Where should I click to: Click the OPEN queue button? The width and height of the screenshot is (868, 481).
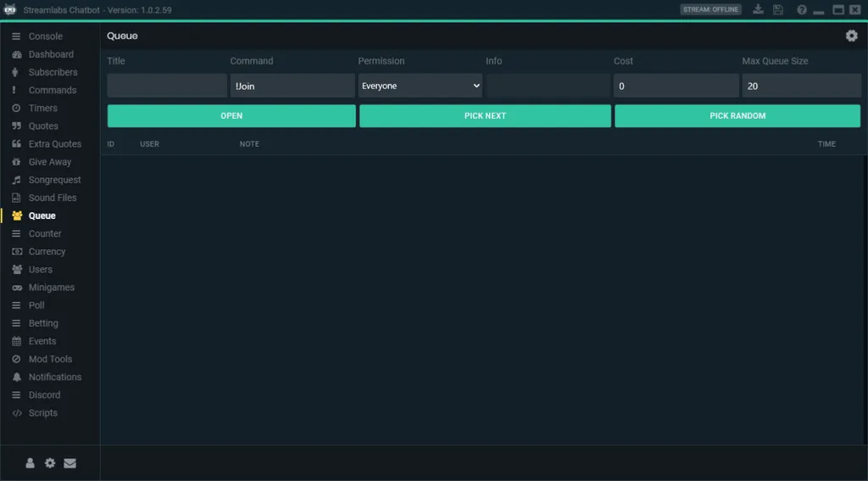231,116
